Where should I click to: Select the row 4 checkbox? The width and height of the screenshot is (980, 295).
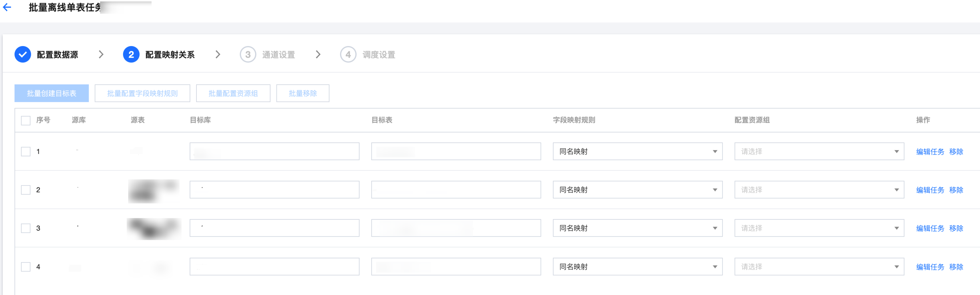[x=25, y=266]
